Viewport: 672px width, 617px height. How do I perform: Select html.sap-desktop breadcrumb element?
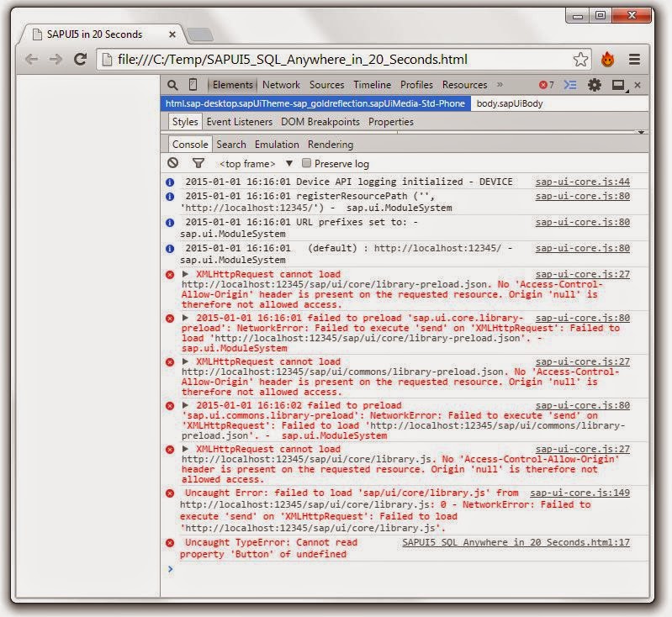tap(315, 103)
